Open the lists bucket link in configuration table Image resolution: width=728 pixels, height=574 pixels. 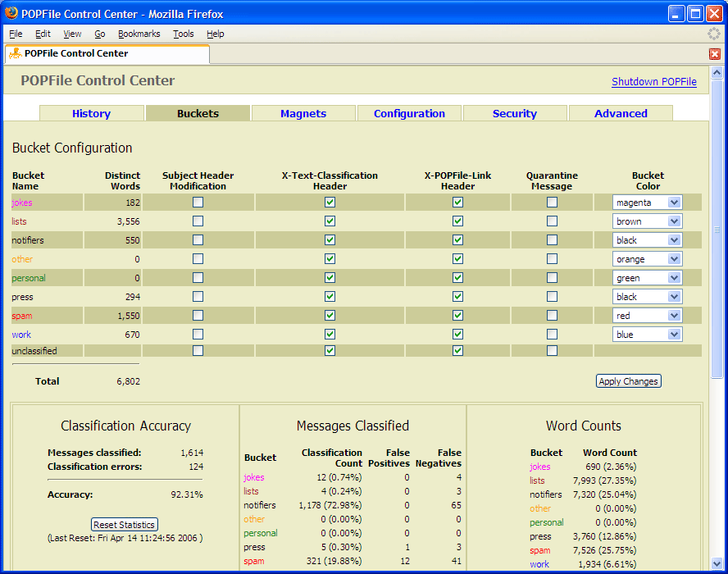(19, 221)
